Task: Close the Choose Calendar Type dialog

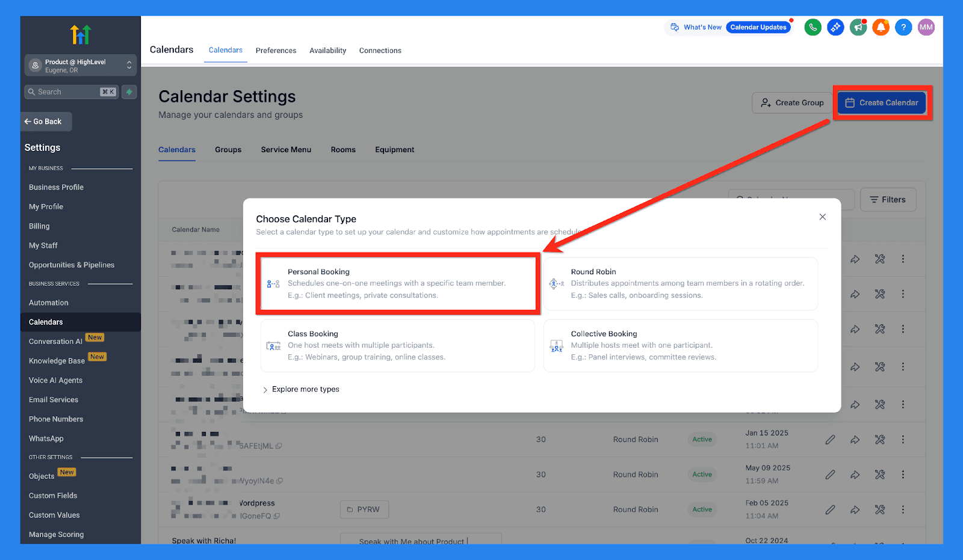Action: pyautogui.click(x=823, y=217)
